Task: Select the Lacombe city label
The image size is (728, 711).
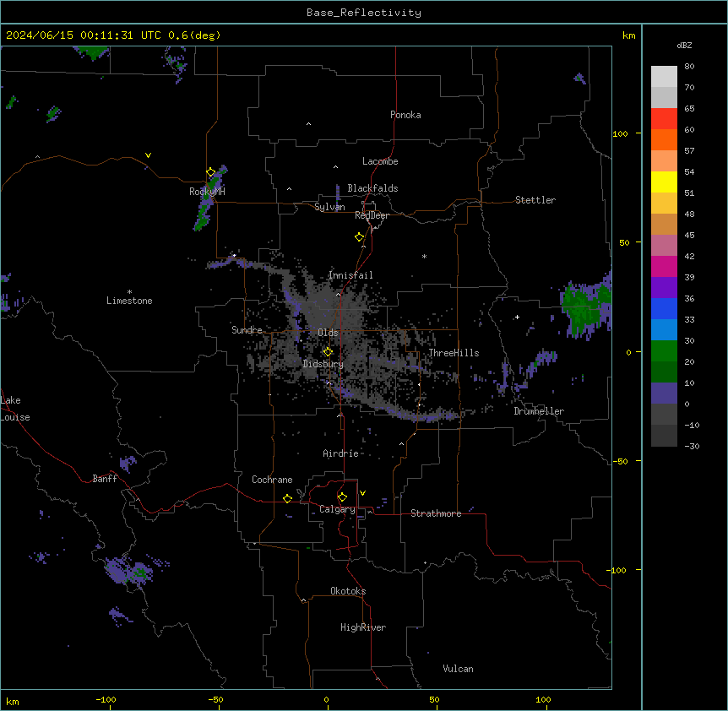Action: [380, 161]
